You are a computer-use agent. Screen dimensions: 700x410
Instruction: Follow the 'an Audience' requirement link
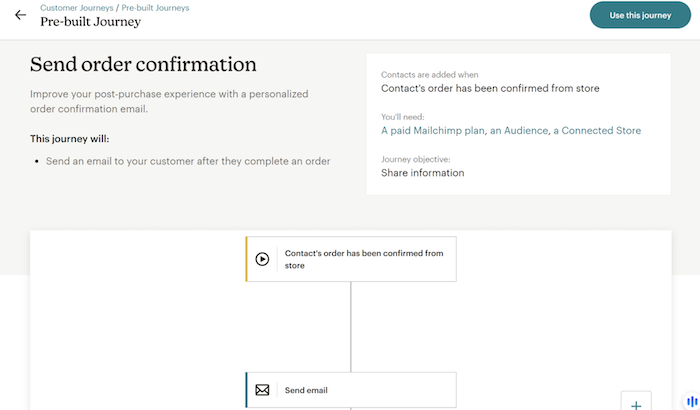click(x=518, y=130)
